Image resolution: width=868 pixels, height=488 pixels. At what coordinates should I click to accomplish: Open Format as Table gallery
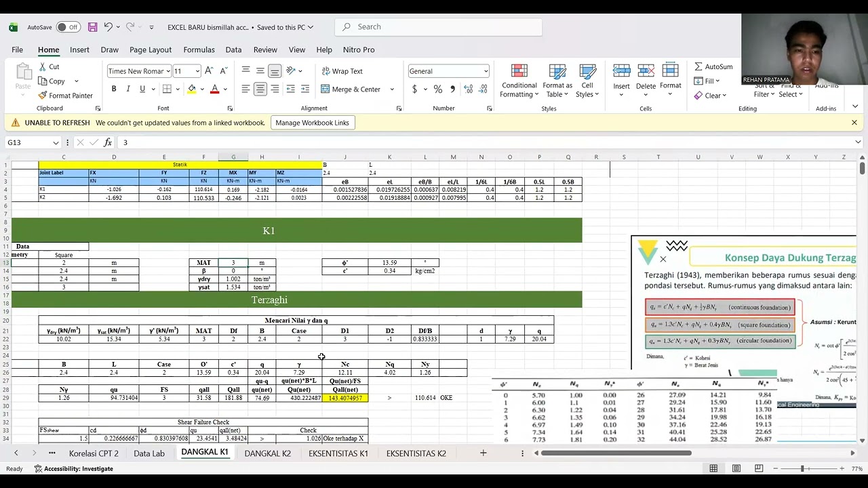pos(557,81)
